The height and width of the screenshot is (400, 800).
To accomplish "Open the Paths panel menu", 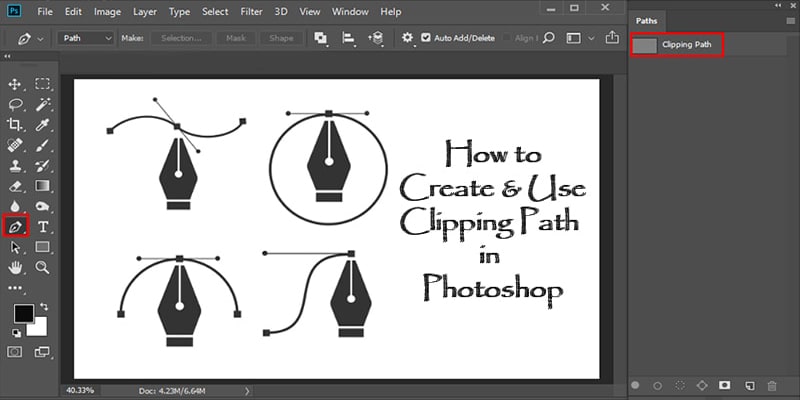I will [791, 21].
